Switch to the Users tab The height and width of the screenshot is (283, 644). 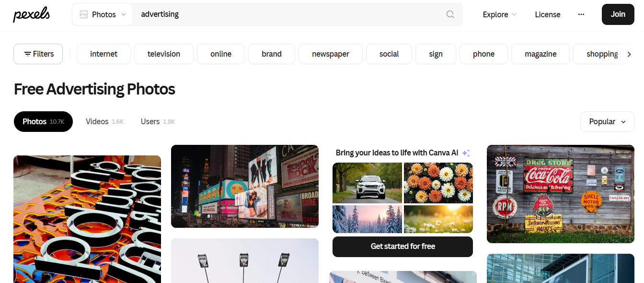150,121
